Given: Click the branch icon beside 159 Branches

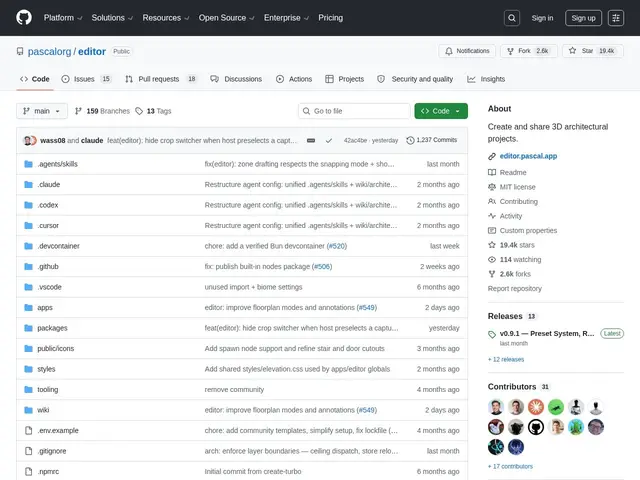Looking at the screenshot, I should pyautogui.click(x=78, y=111).
